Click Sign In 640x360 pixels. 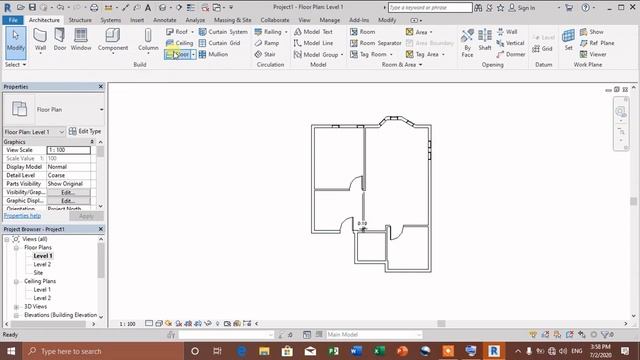point(522,7)
